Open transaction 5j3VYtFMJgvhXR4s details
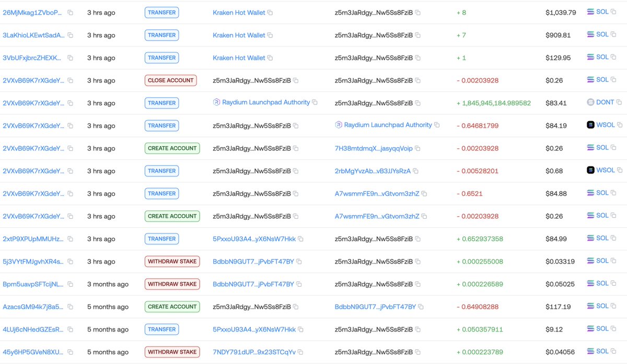The image size is (627, 364). click(33, 262)
